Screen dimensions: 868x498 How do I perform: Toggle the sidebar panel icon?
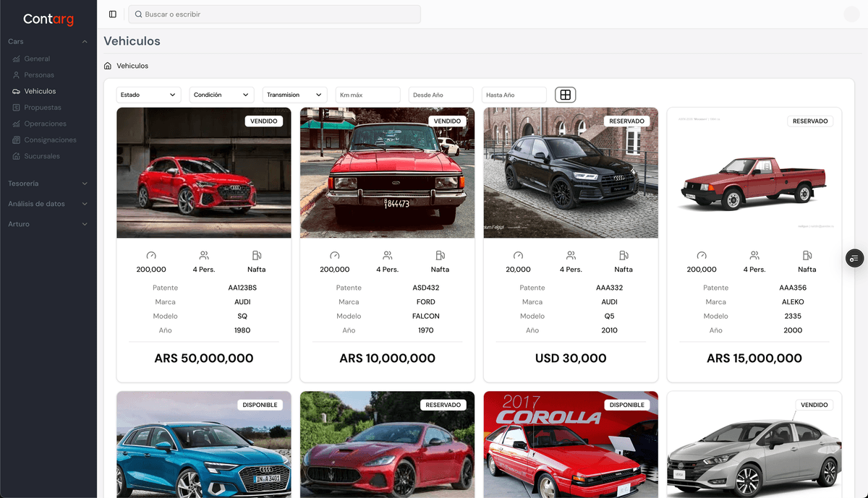[x=113, y=14]
